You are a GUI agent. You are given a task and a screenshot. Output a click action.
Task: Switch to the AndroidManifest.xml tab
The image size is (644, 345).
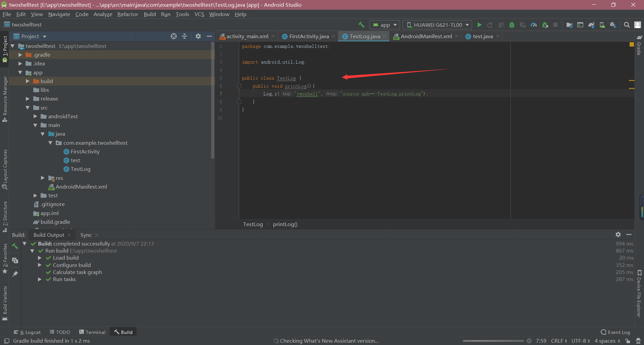click(426, 36)
